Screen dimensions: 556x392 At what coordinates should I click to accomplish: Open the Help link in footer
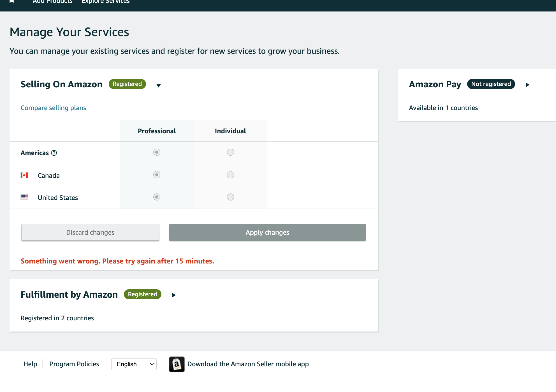[x=30, y=364]
